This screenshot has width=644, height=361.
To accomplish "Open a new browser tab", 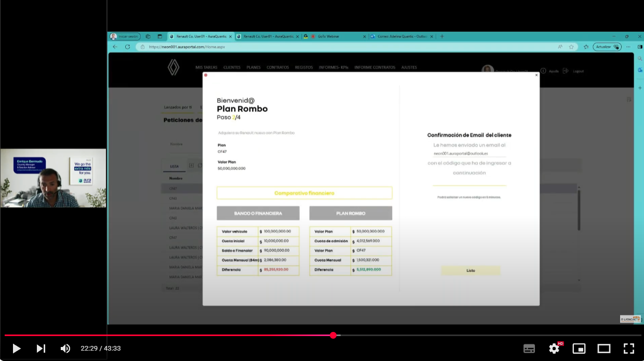I will tap(442, 36).
